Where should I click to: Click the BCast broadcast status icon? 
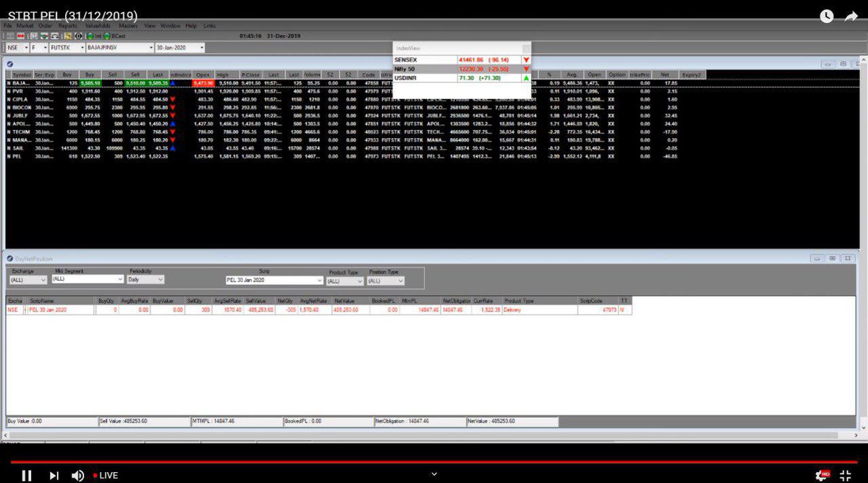[x=114, y=35]
